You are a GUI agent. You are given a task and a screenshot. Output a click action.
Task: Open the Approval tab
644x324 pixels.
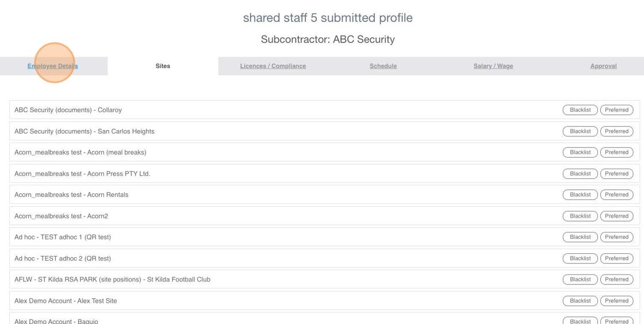603,66
